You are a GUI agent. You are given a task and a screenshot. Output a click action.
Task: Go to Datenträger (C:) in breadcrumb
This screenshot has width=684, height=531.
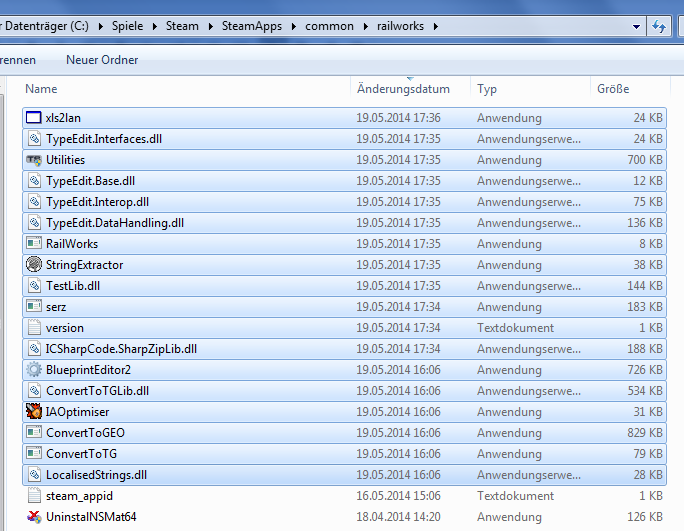(x=45, y=26)
